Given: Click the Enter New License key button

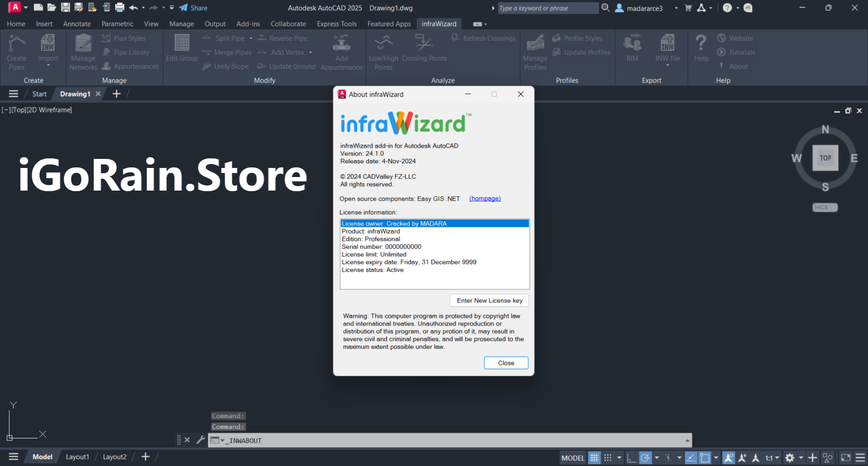Looking at the screenshot, I should [x=489, y=300].
